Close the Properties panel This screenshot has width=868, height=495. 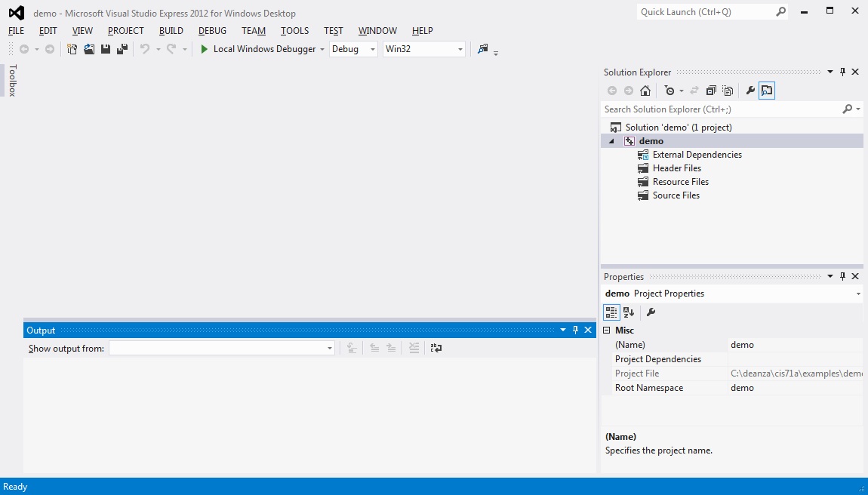tap(855, 276)
